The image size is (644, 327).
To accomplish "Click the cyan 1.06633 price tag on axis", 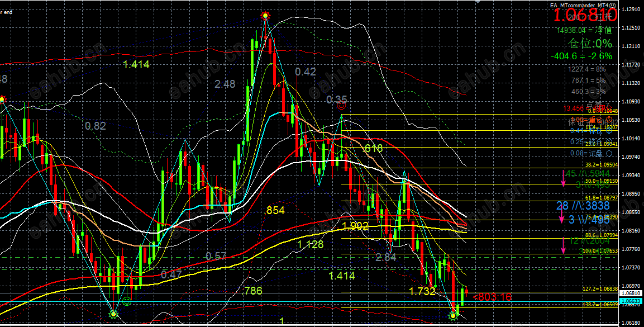I will [x=629, y=301].
